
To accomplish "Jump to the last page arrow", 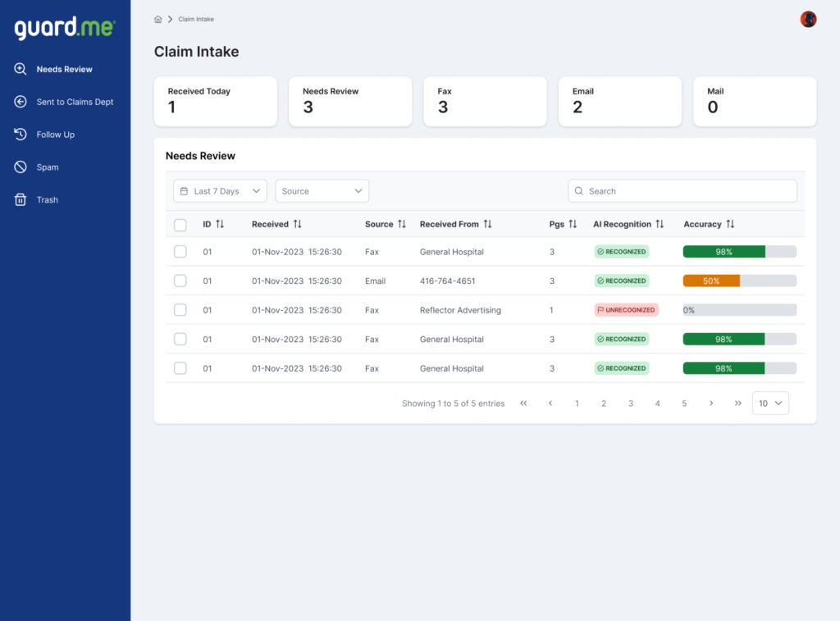I will (x=737, y=404).
